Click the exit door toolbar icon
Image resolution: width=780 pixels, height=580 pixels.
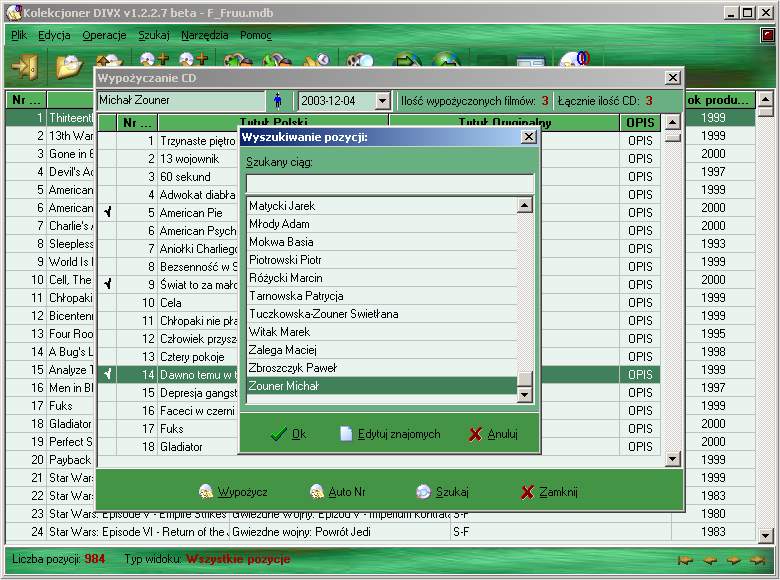click(23, 67)
